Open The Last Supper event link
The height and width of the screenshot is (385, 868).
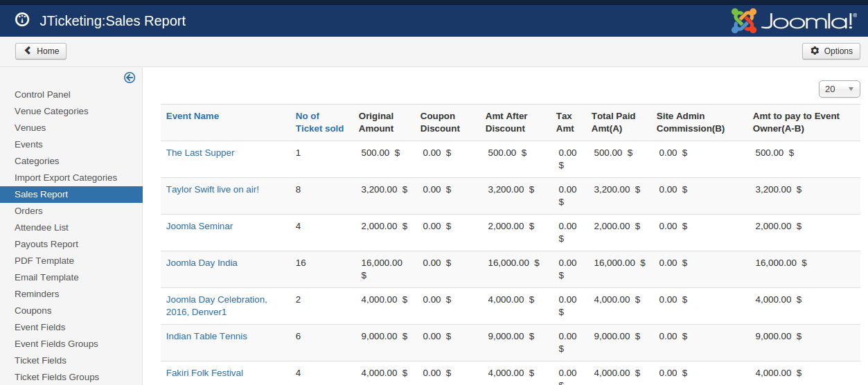200,153
